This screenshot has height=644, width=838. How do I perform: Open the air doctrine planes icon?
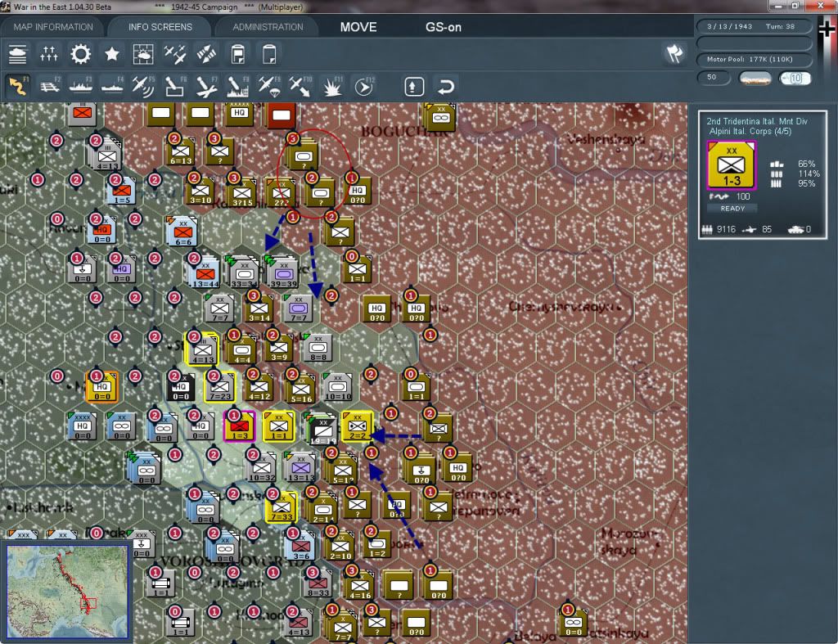pyautogui.click(x=175, y=55)
